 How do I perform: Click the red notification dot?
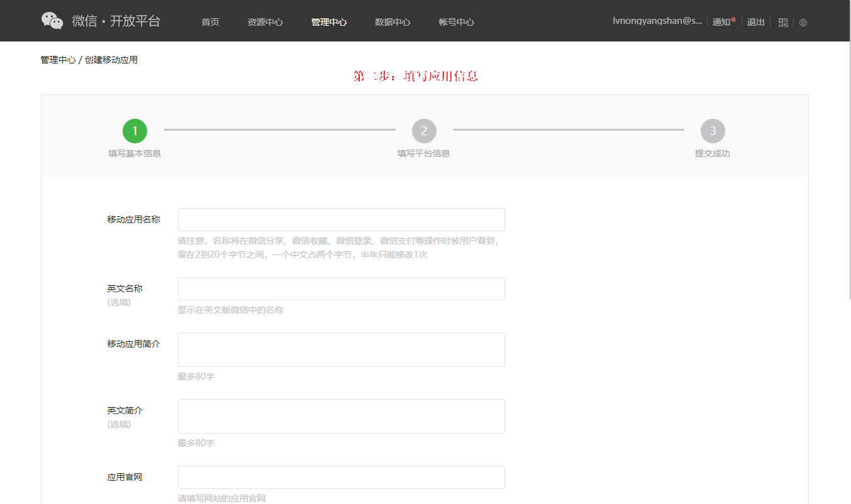733,19
